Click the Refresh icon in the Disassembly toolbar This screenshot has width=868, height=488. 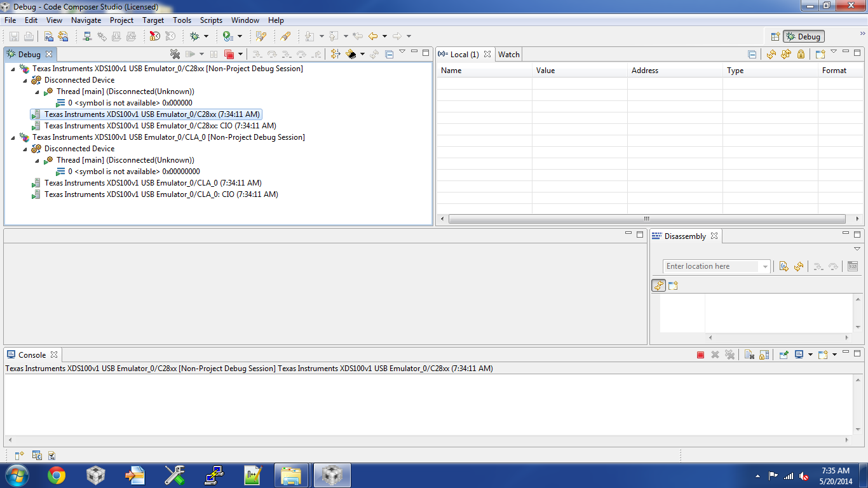pyautogui.click(x=799, y=266)
